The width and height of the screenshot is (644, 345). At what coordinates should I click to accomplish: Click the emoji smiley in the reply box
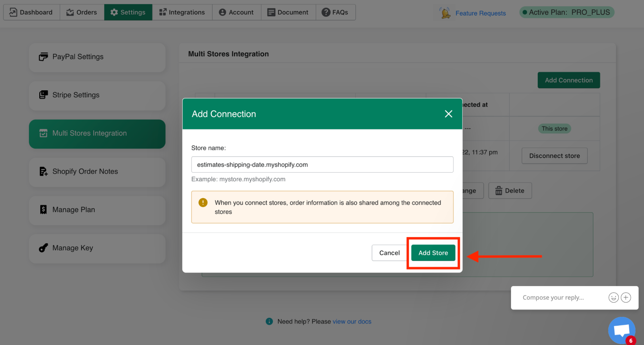[x=613, y=297]
